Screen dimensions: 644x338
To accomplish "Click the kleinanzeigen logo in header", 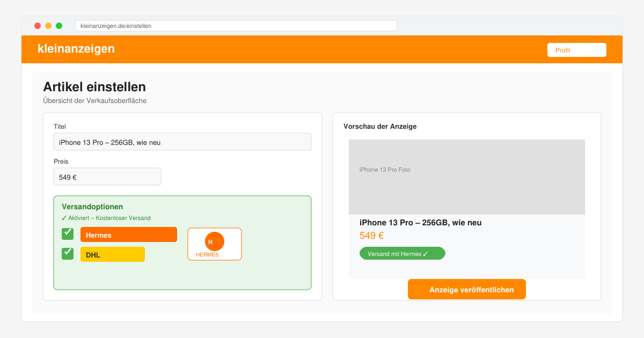I will coord(76,49).
